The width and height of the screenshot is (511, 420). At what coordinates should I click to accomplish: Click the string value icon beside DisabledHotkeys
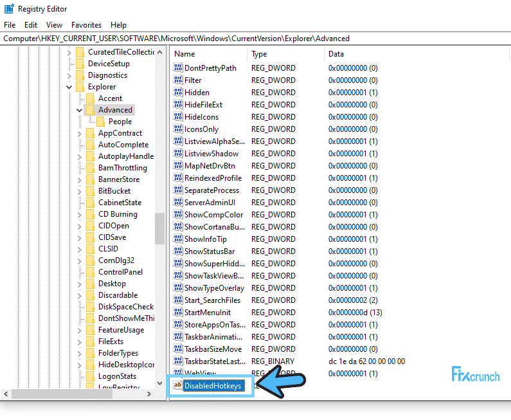[x=177, y=385]
